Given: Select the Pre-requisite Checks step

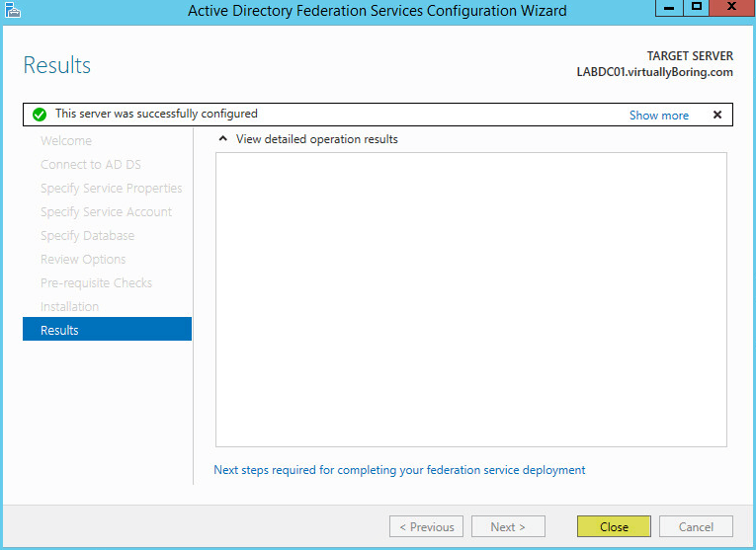Looking at the screenshot, I should pos(96,282).
